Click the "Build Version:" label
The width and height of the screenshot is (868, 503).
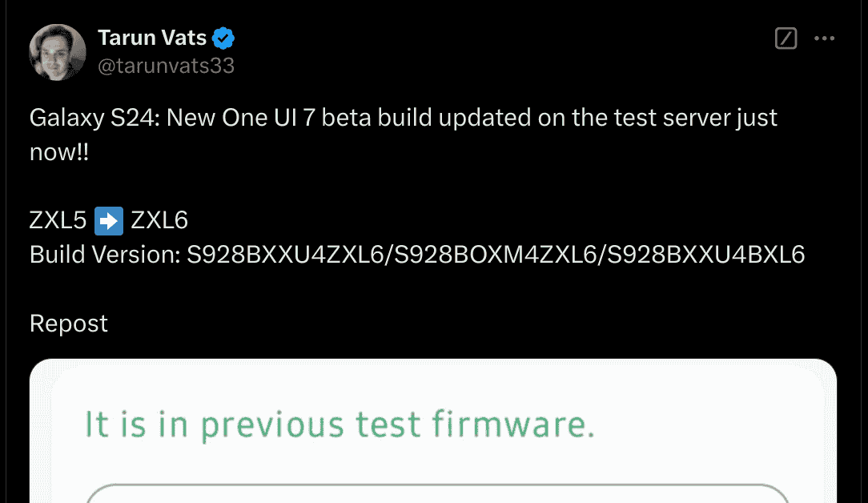104,255
